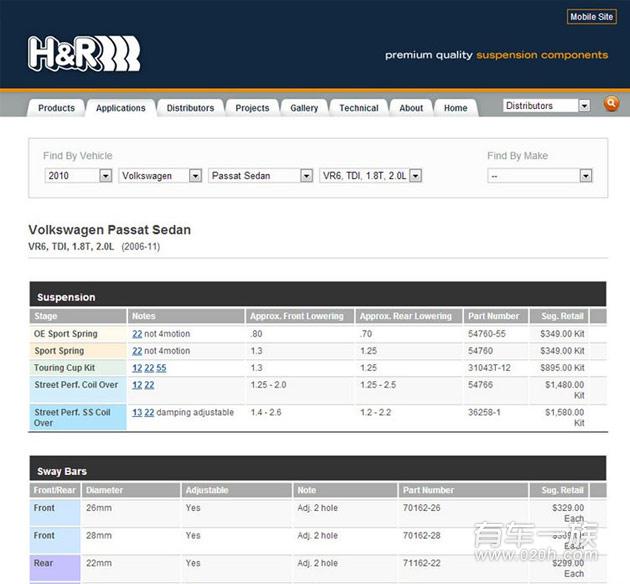The width and height of the screenshot is (630, 584).
Task: Open the 2010 year dropdown
Action: pos(78,176)
